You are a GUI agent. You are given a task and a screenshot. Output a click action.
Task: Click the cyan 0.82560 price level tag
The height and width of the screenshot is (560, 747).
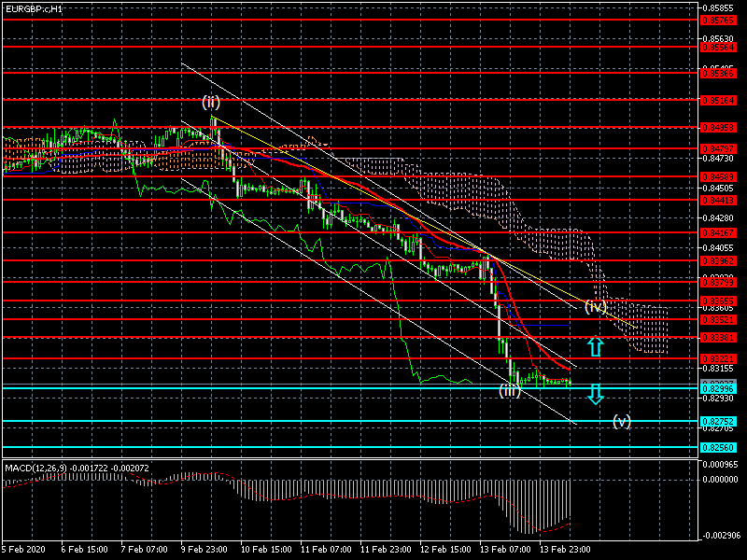719,448
